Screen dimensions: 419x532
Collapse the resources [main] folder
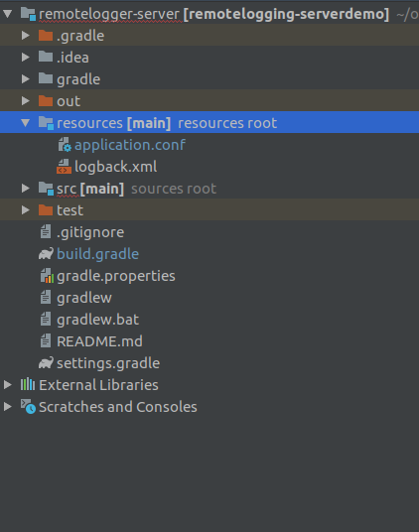pos(26,122)
